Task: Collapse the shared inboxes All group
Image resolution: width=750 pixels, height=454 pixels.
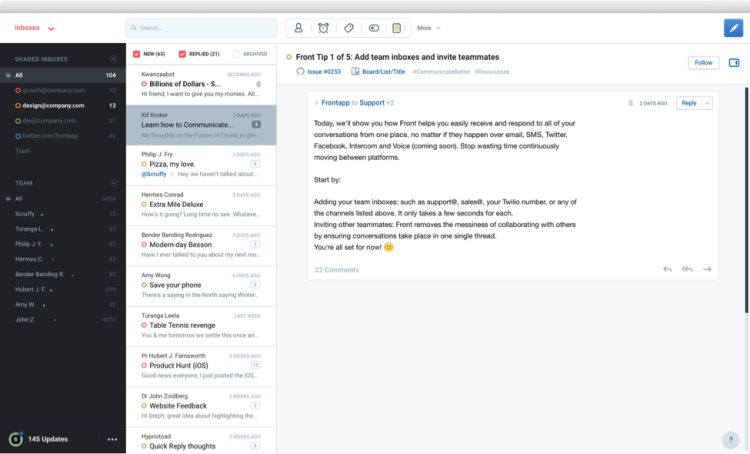Action: point(8,75)
